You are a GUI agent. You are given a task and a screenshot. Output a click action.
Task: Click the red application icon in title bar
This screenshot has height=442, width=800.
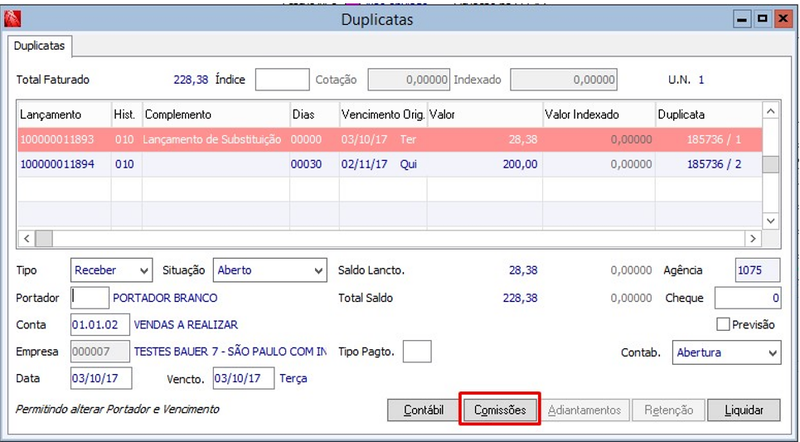12,19
